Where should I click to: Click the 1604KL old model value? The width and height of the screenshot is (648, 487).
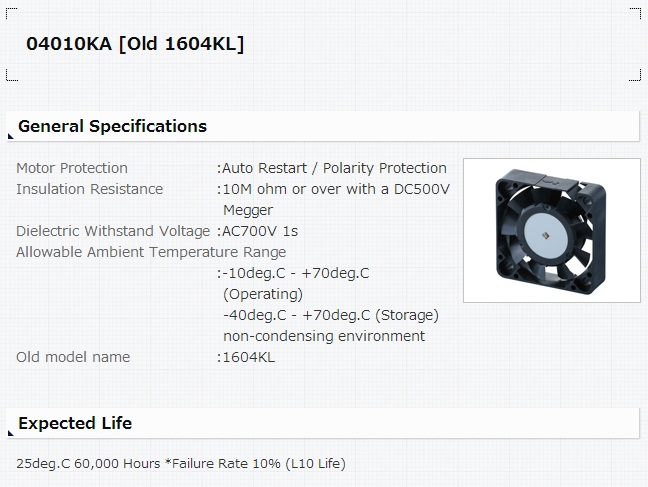[248, 357]
